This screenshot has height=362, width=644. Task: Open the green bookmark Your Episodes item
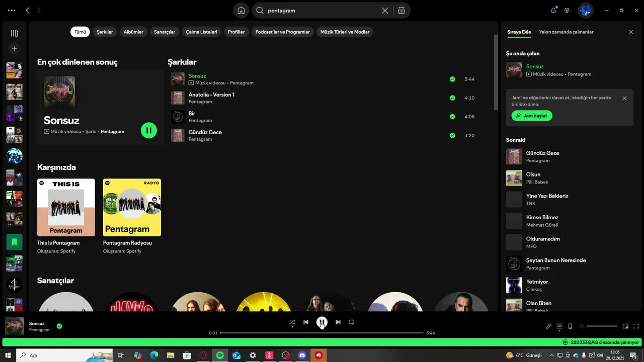[14, 242]
